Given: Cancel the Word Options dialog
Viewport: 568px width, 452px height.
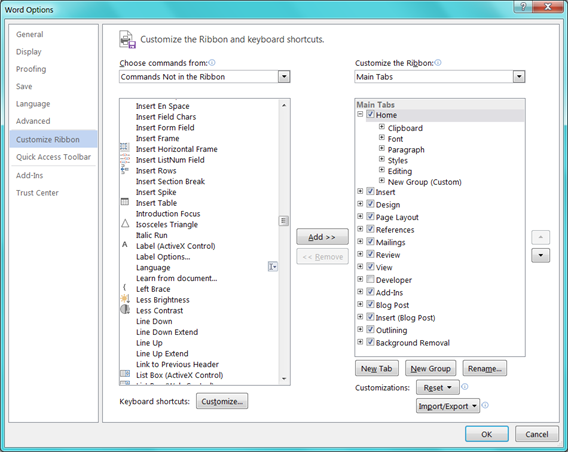Looking at the screenshot, I should coord(537,434).
